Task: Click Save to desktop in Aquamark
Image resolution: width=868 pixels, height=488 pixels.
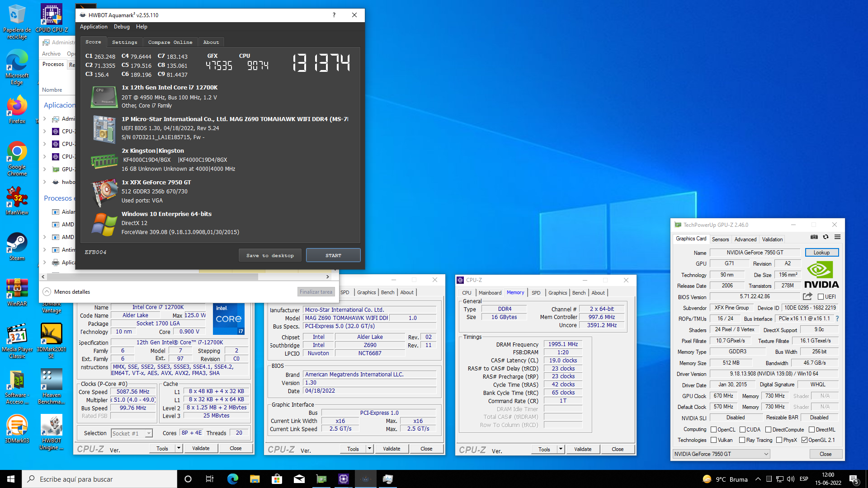Action: point(270,255)
